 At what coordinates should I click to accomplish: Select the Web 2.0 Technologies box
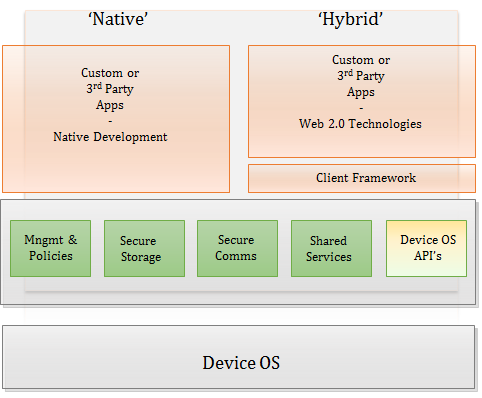pos(362,101)
